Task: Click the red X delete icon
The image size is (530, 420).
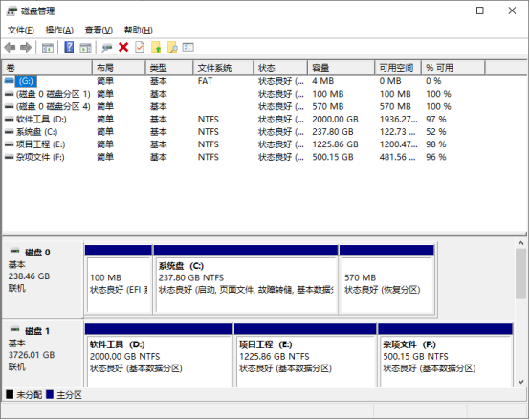Action: point(123,47)
